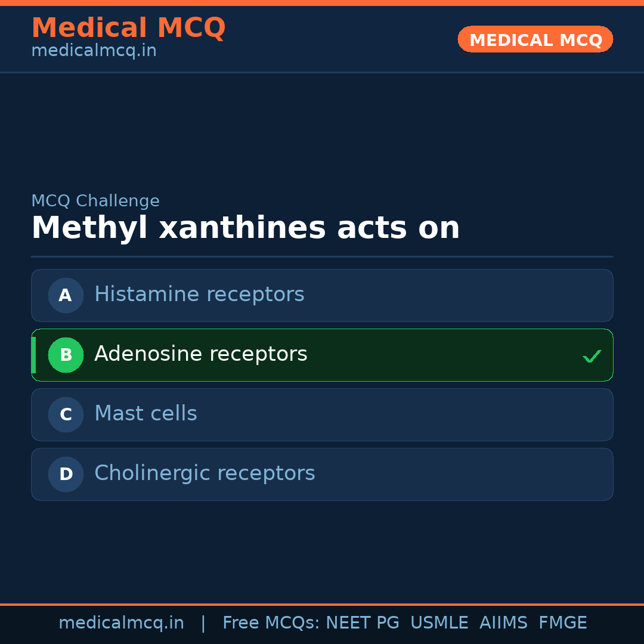This screenshot has width=644, height=644.
Task: Select the Adenosine receptors answer
Action: click(x=201, y=354)
